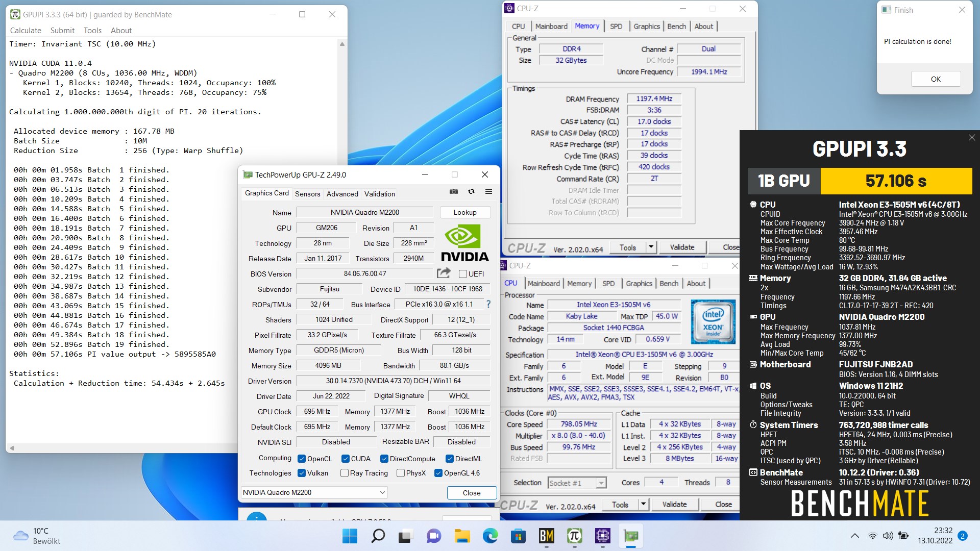This screenshot has height=551, width=980.
Task: Switch to Validation tab in GPU-Z
Action: click(380, 194)
